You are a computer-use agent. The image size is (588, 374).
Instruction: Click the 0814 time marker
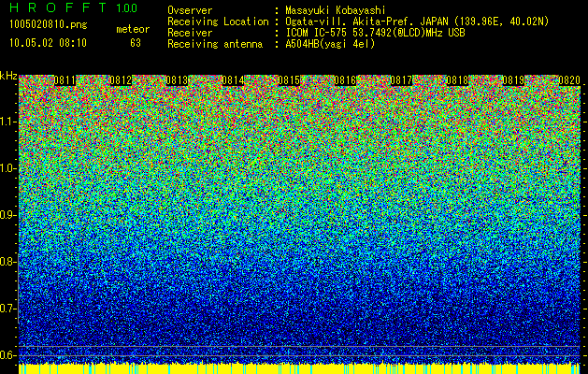click(233, 80)
